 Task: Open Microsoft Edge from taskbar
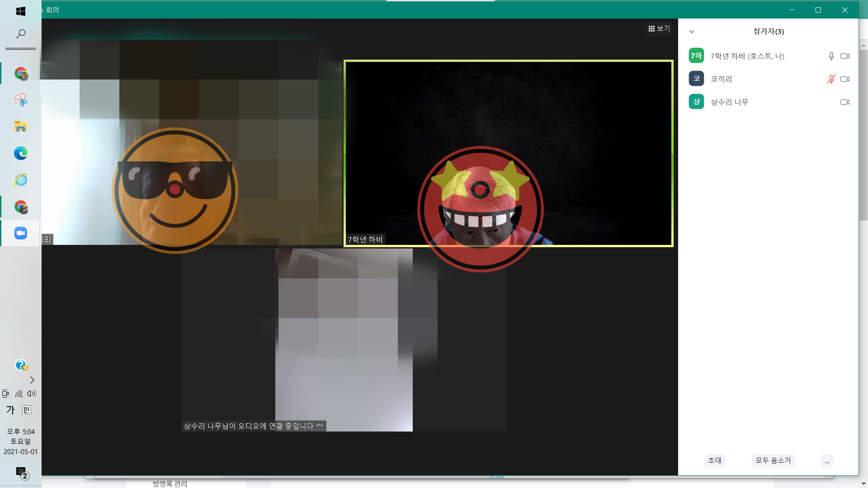coord(21,153)
